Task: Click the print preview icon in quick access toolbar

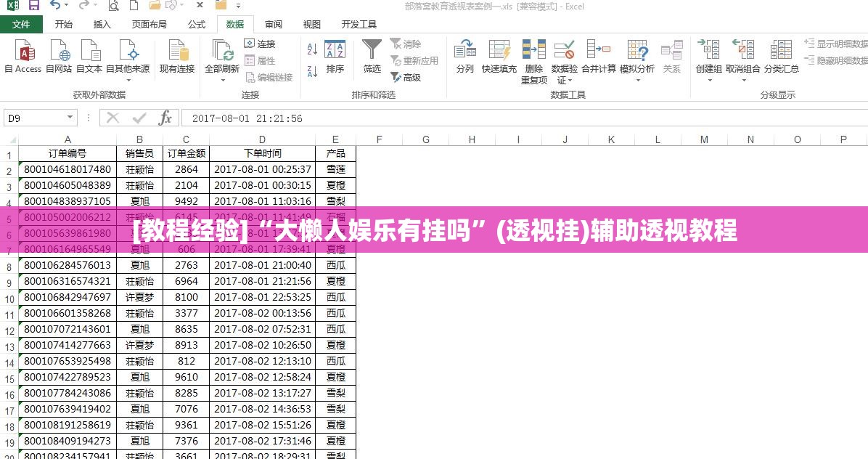Action: pos(113,6)
